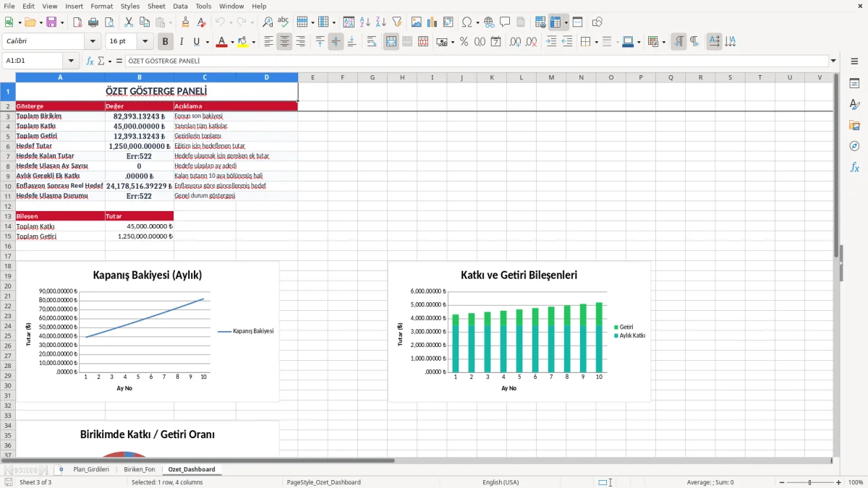Open Font Size dropdown list
Screen dimensions: 868x488
coord(145,42)
